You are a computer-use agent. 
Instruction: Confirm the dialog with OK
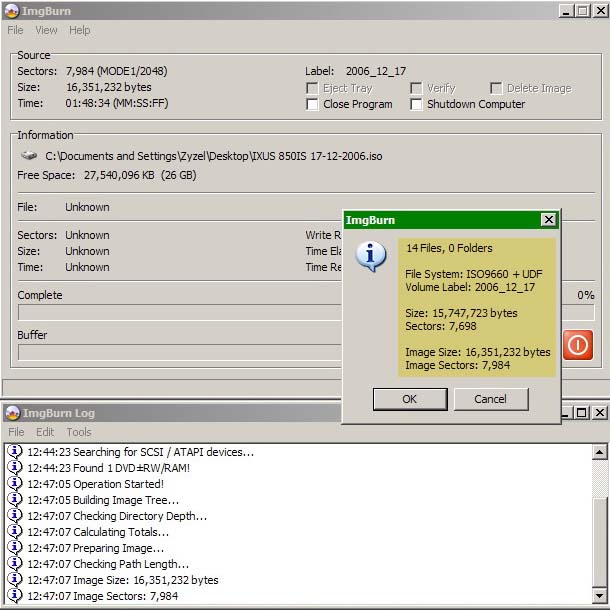tap(410, 399)
